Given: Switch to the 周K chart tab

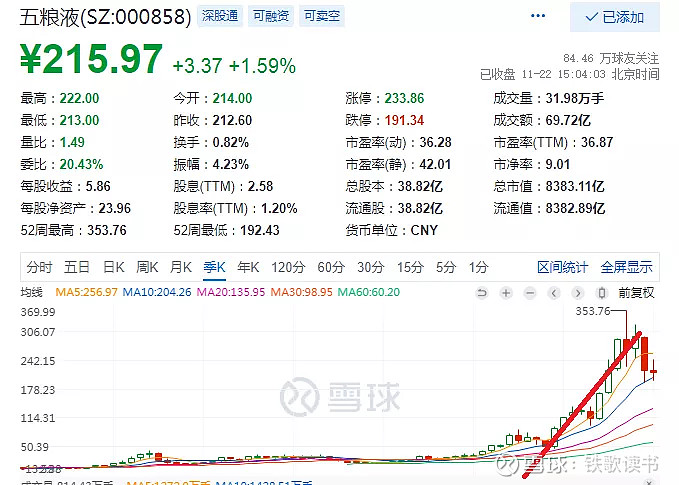Looking at the screenshot, I should coord(147,267).
